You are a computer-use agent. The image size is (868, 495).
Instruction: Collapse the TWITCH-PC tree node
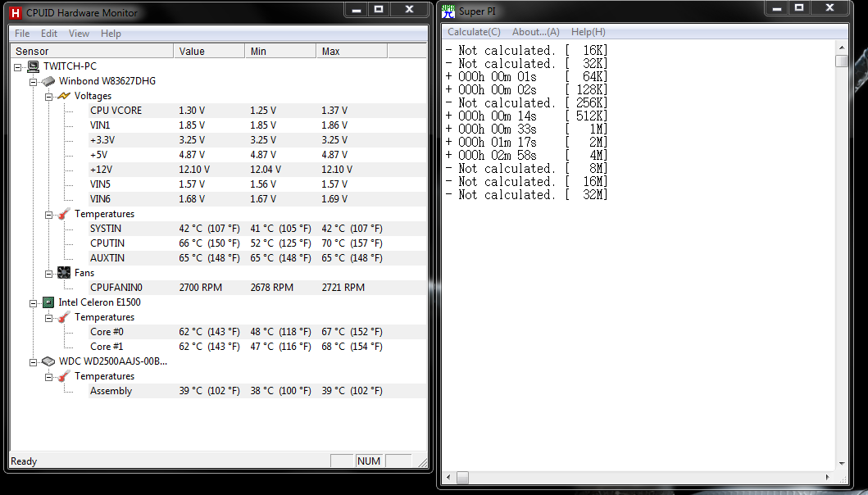pyautogui.click(x=18, y=67)
